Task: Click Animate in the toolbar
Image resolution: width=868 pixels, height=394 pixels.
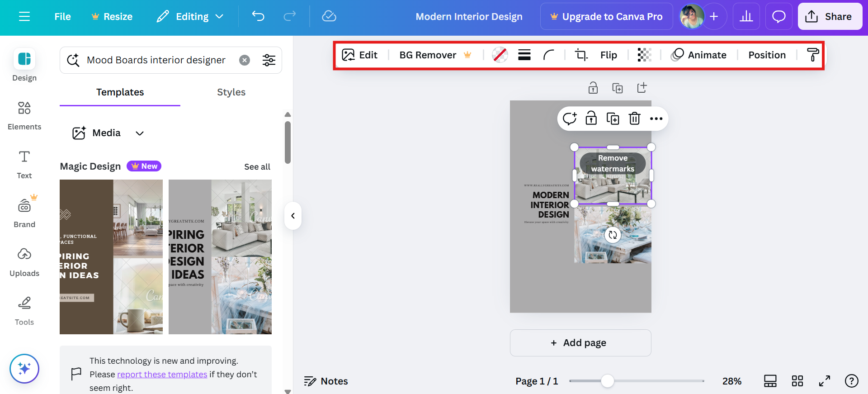Action: click(699, 55)
